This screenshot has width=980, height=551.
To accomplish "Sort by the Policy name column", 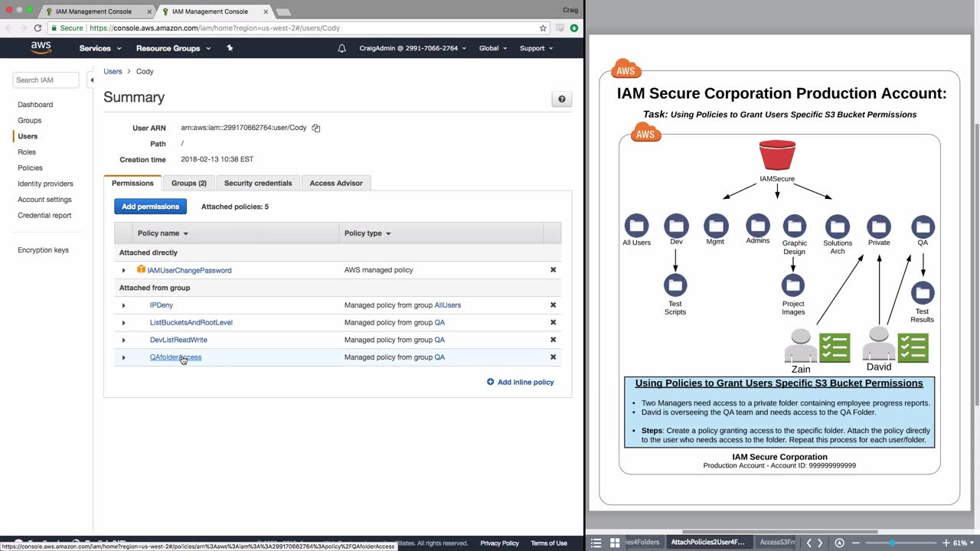I will coord(162,233).
